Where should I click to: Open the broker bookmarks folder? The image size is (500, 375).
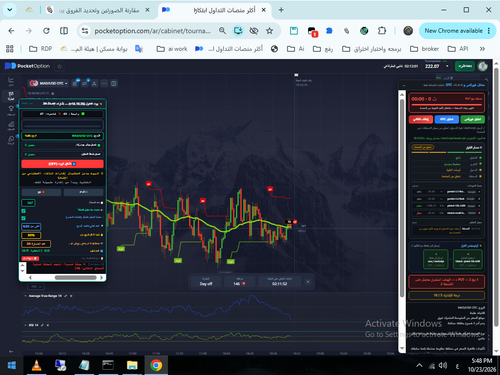pyautogui.click(x=424, y=49)
